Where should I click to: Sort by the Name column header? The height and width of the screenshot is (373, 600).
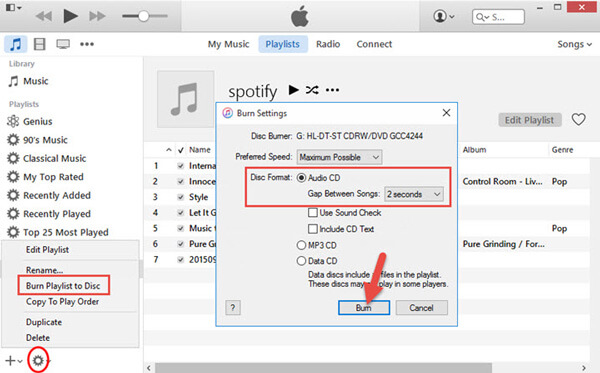pyautogui.click(x=200, y=150)
